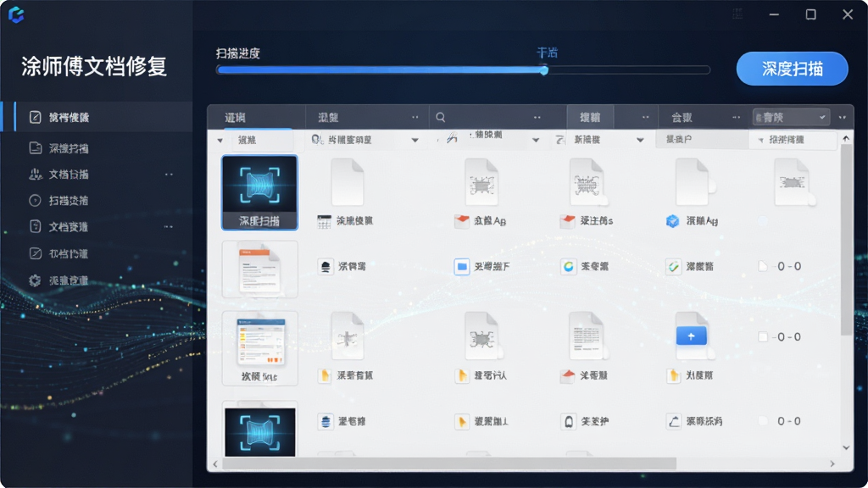Tick the checkbox beside the second 0 - 0 entry
Image resolution: width=868 pixels, height=488 pixels.
pyautogui.click(x=763, y=337)
